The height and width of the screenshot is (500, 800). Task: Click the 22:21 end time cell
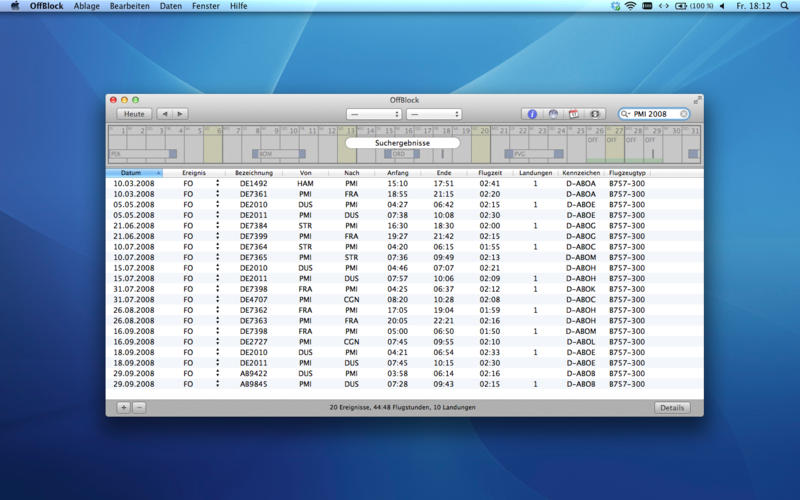pos(443,320)
